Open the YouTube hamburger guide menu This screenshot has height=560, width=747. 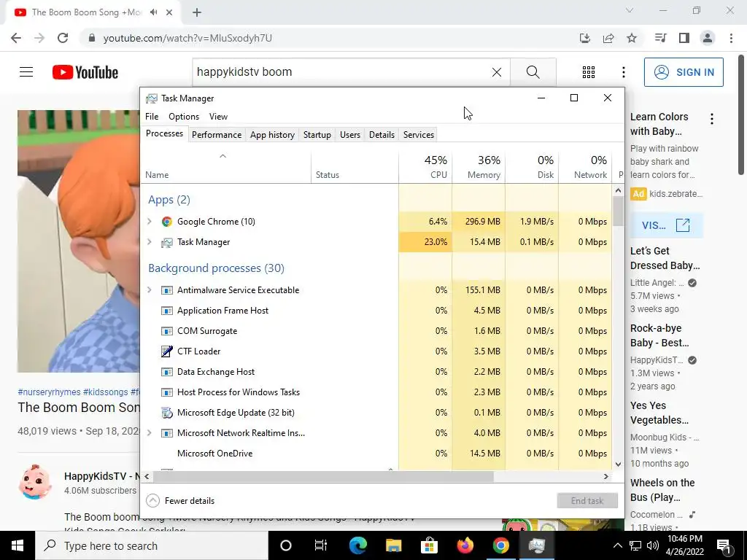(x=26, y=72)
